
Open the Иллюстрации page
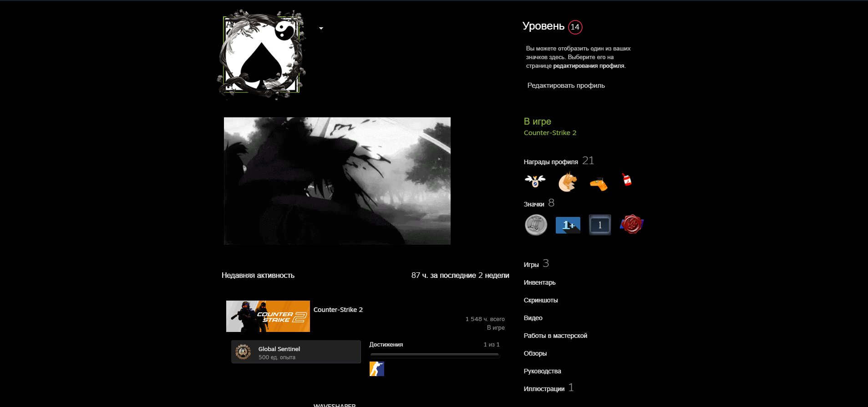[544, 389]
